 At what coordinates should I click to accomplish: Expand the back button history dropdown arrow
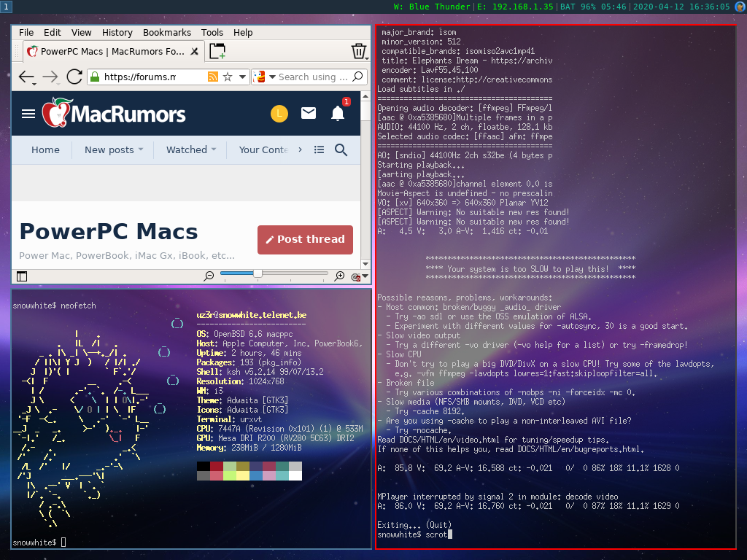pyautogui.click(x=34, y=85)
